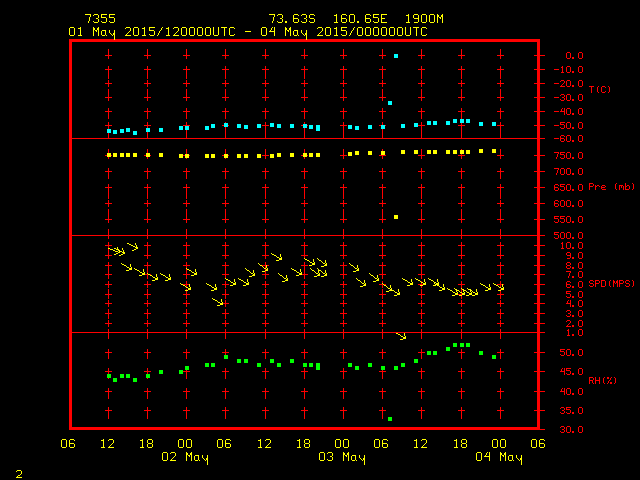Click the 02 May date label
640x480 pixels.
point(185,457)
